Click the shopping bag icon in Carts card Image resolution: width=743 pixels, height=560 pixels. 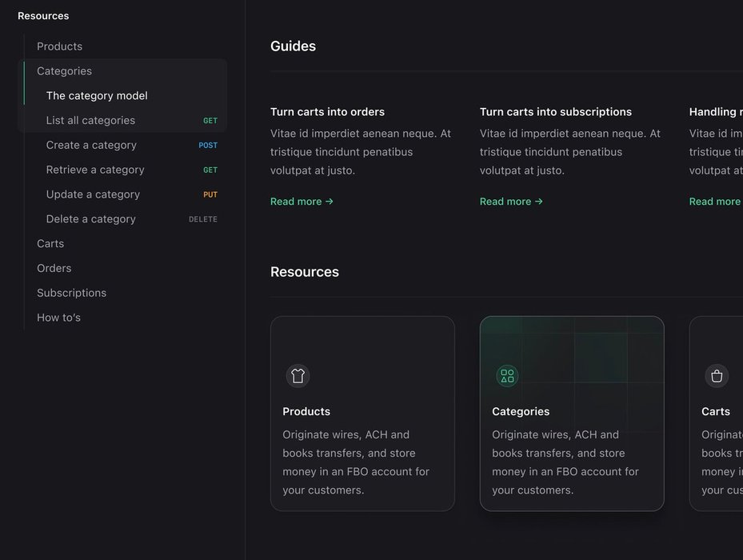click(717, 376)
